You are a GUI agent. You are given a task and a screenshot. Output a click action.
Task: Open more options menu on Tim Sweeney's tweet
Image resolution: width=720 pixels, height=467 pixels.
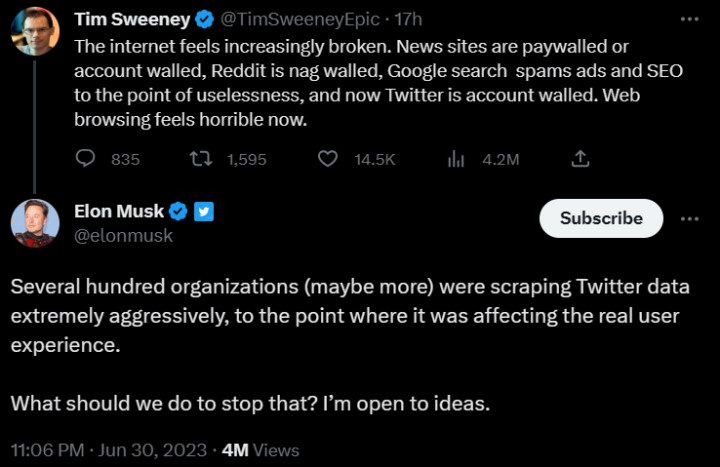690,20
